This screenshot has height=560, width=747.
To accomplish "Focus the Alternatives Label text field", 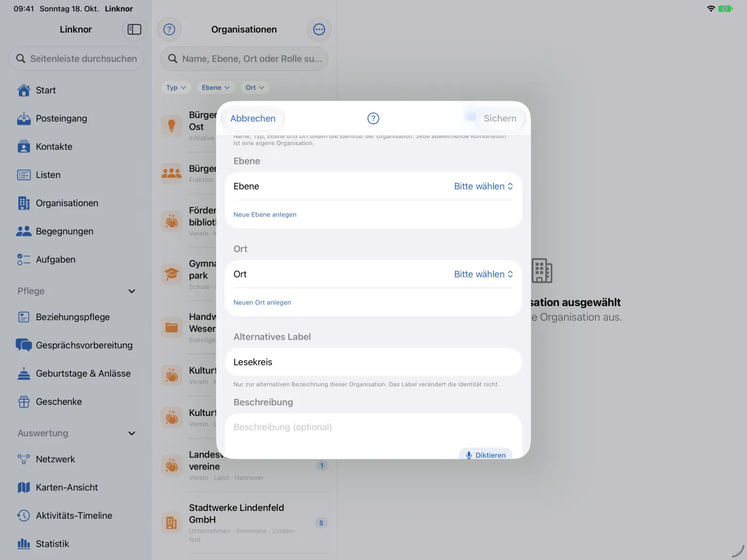I will pos(373,362).
